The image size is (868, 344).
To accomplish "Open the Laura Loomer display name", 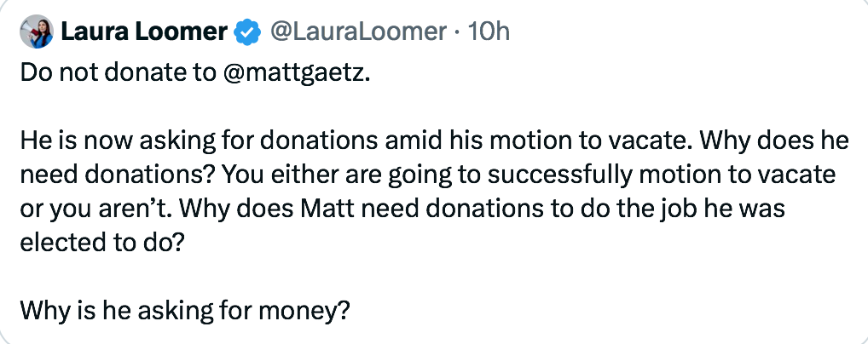I will 143,32.
